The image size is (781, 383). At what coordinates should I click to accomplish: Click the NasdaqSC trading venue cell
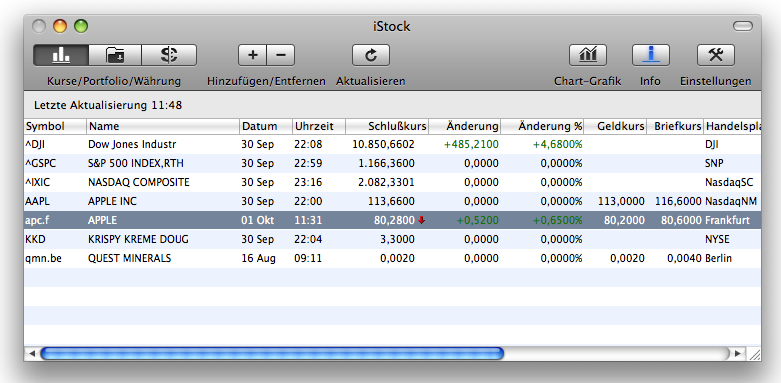pyautogui.click(x=729, y=182)
